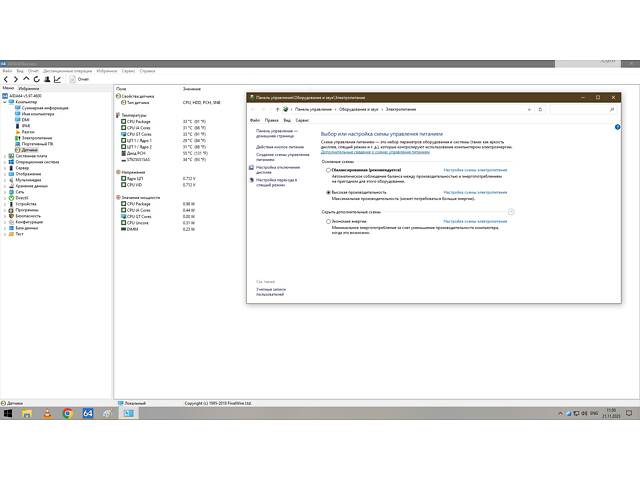
Task: Select Разгон tree item
Action: pos(28,132)
